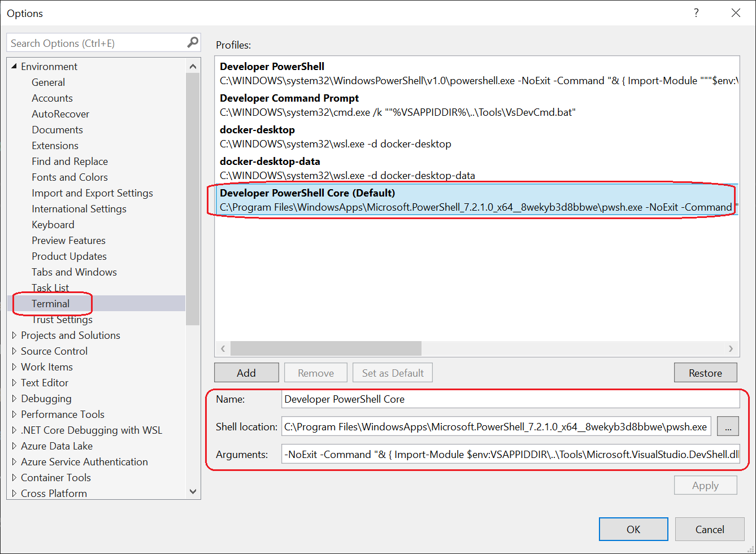Cancel the Options dialog

(709, 529)
